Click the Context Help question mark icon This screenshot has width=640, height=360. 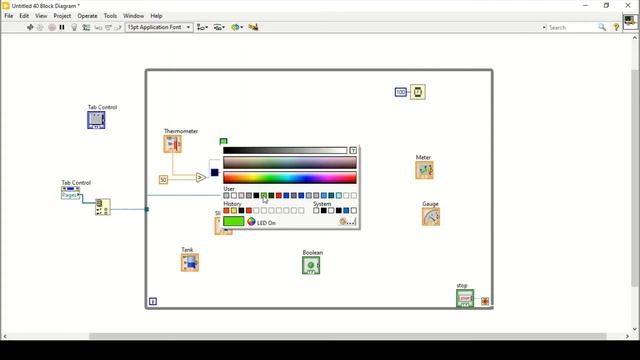[x=616, y=27]
